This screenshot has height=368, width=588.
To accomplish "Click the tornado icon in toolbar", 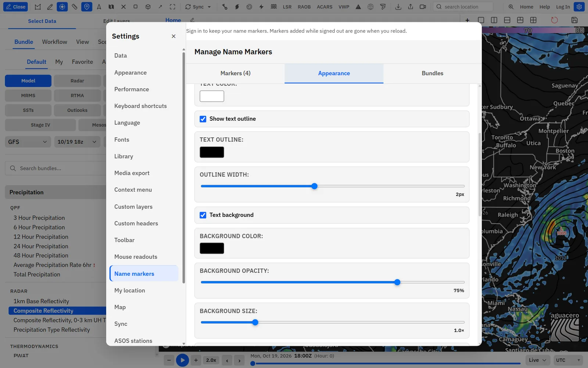I will 383,7.
